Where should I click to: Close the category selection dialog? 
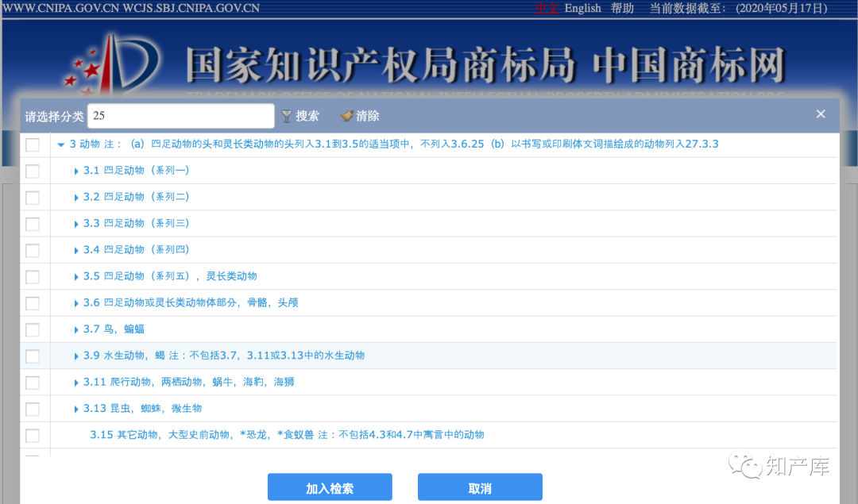click(821, 113)
